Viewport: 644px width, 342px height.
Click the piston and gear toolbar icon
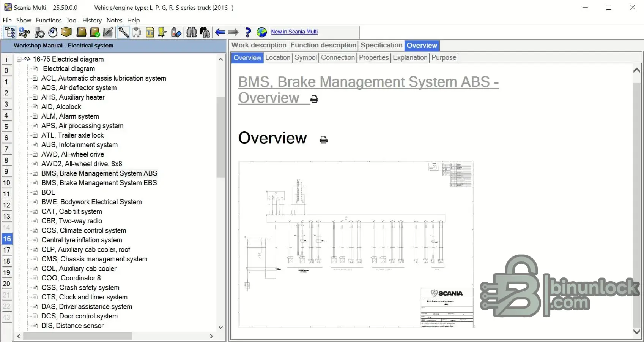(x=39, y=32)
